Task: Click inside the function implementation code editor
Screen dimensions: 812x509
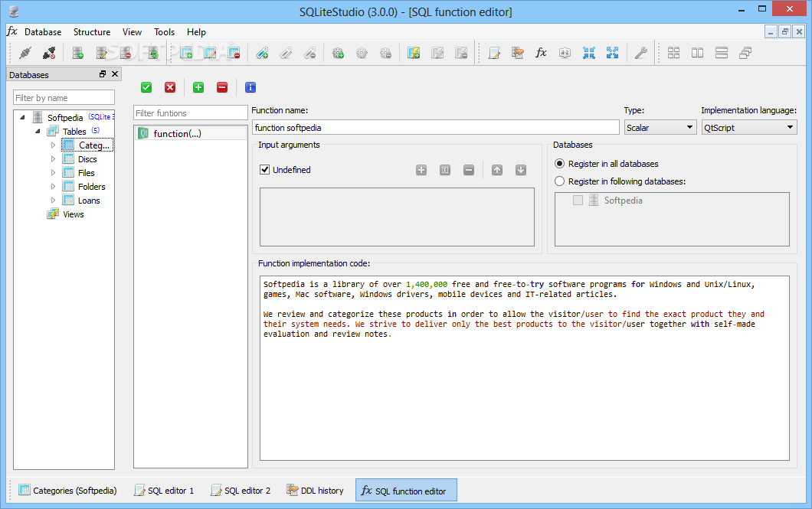Action: (524, 368)
